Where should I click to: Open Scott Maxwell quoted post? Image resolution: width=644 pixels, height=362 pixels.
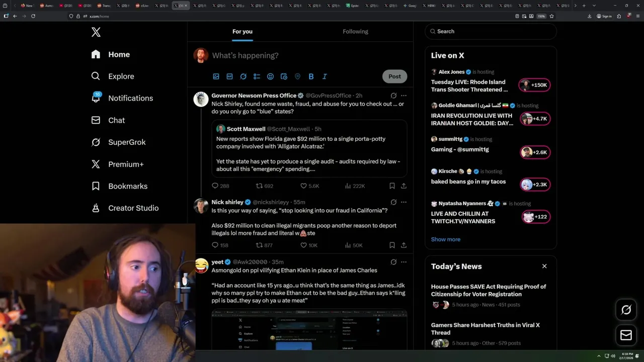click(x=309, y=148)
